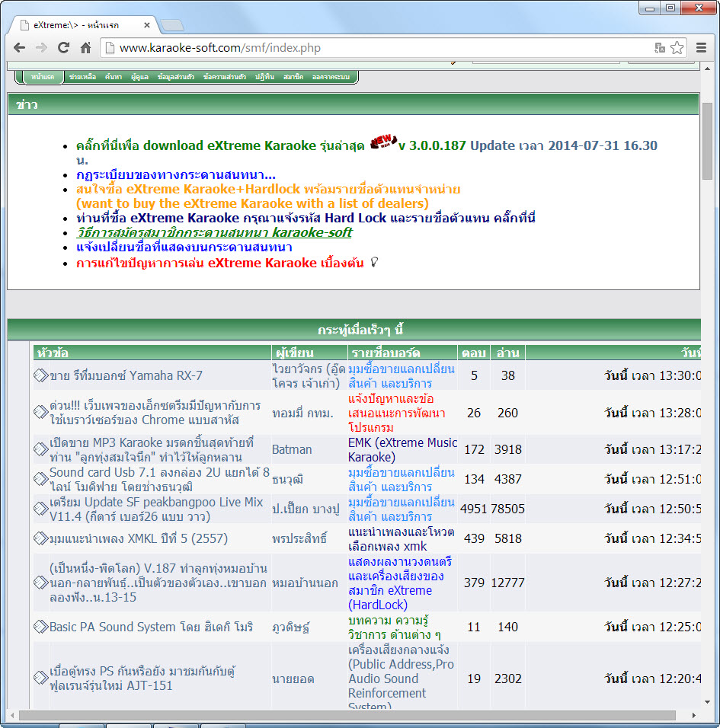Open the มุมแนะนำเพลง XMKL ปีที่ 5 topic
The image size is (720, 728).
tap(139, 538)
